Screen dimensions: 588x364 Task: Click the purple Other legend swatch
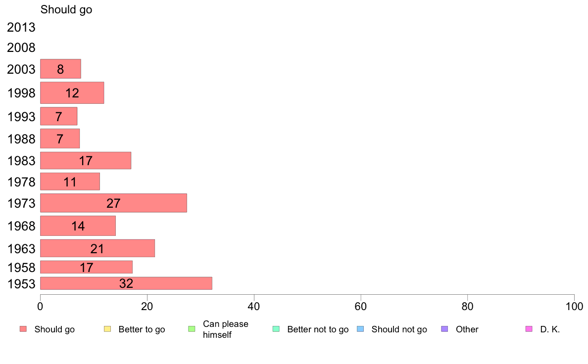pyautogui.click(x=445, y=329)
